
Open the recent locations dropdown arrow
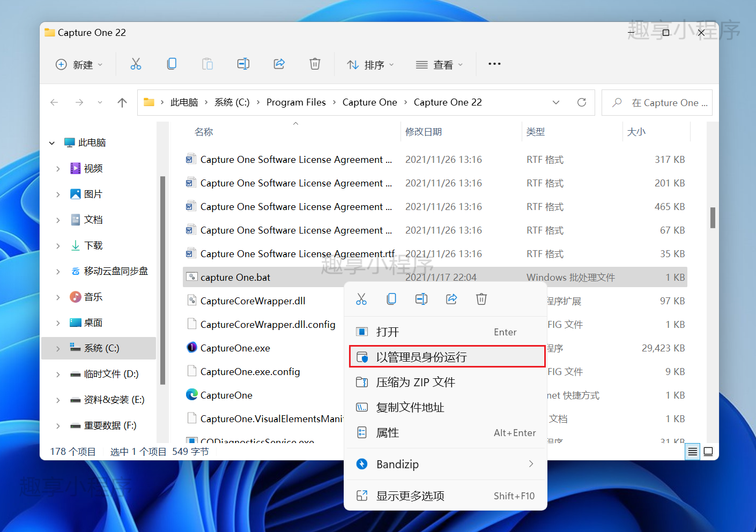pyautogui.click(x=100, y=102)
